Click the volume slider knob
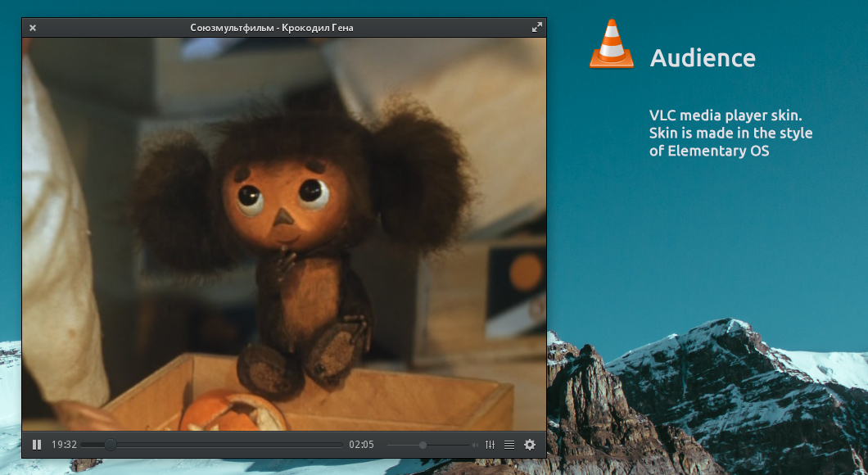 tap(423, 445)
